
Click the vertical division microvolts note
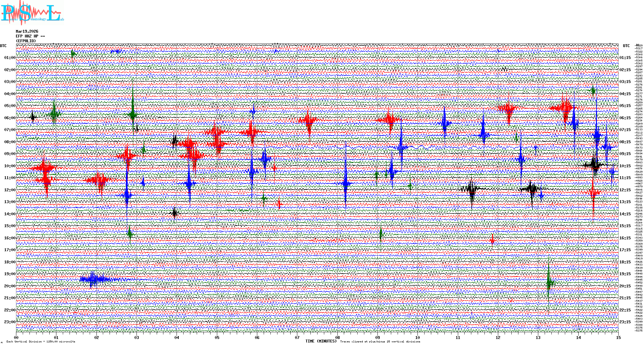coord(41,342)
